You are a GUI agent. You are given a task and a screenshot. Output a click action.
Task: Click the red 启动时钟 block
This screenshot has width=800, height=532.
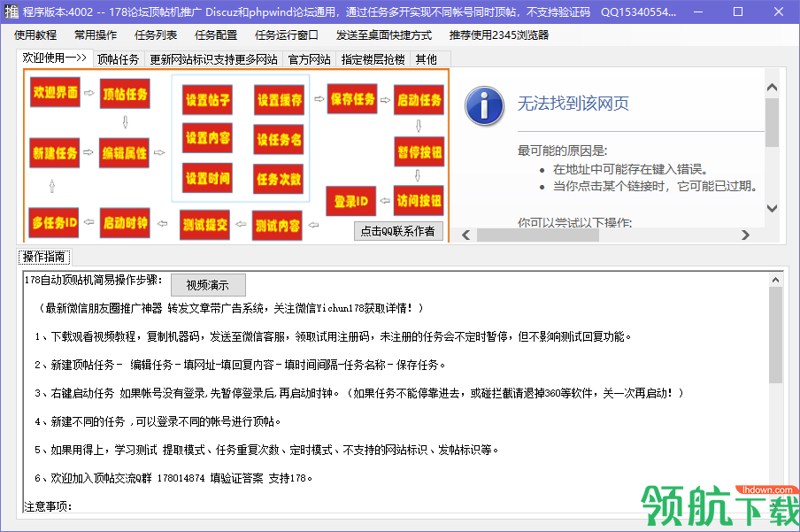(125, 222)
